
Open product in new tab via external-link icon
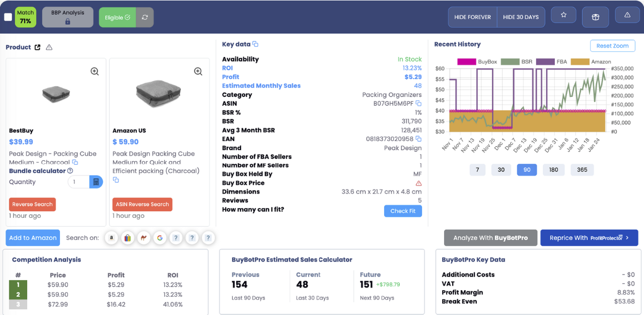37,47
